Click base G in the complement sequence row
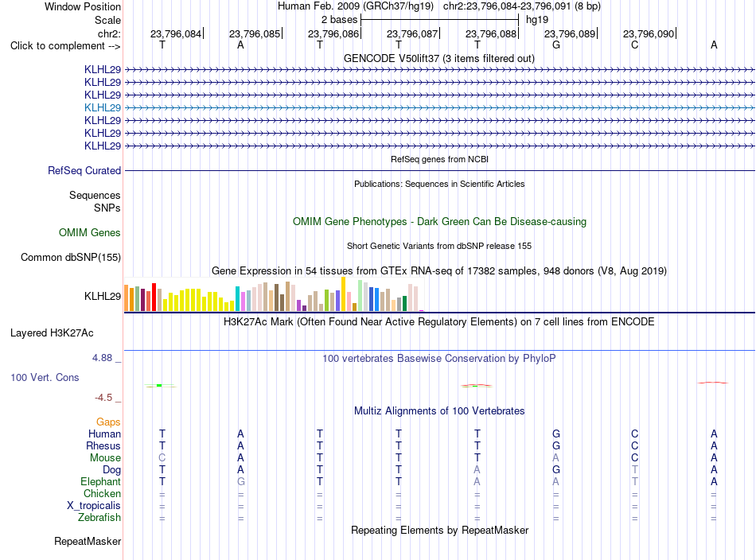The image size is (756, 560). pyautogui.click(x=556, y=45)
